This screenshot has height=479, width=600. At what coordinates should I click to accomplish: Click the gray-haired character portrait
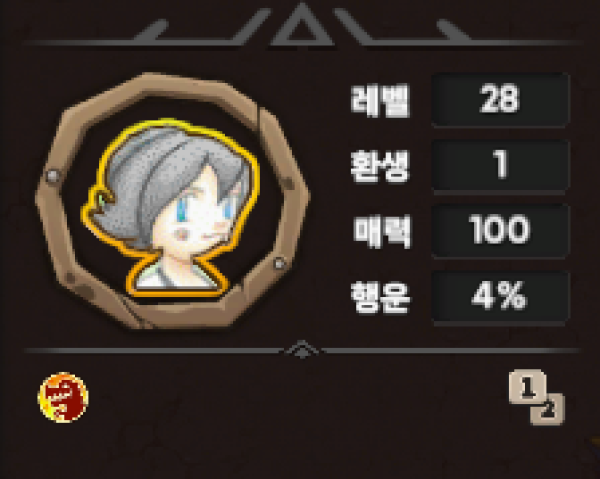coord(171,209)
